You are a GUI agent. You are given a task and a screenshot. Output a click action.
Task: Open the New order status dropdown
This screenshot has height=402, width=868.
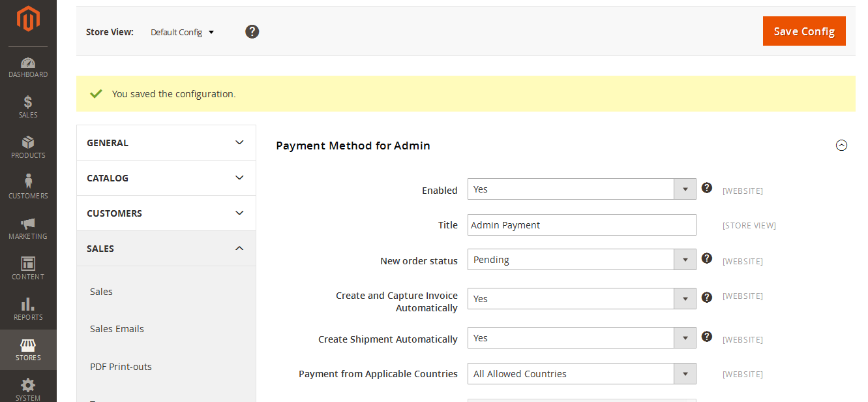(x=581, y=260)
